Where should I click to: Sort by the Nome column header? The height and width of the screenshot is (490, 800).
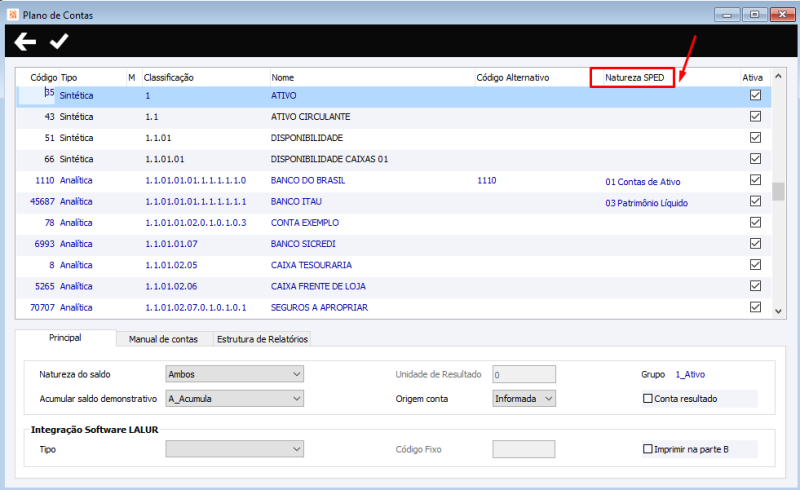(x=283, y=78)
